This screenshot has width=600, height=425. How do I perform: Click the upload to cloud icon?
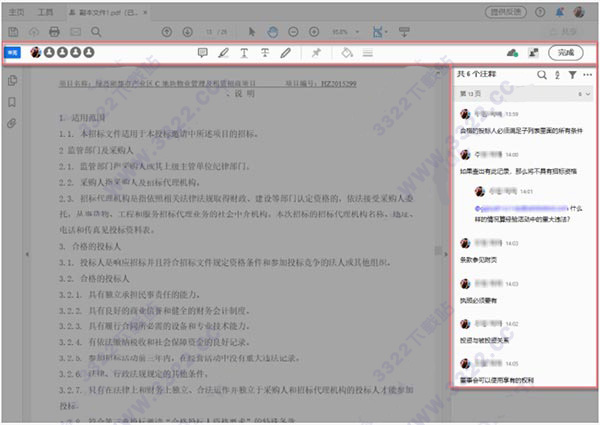point(34,32)
